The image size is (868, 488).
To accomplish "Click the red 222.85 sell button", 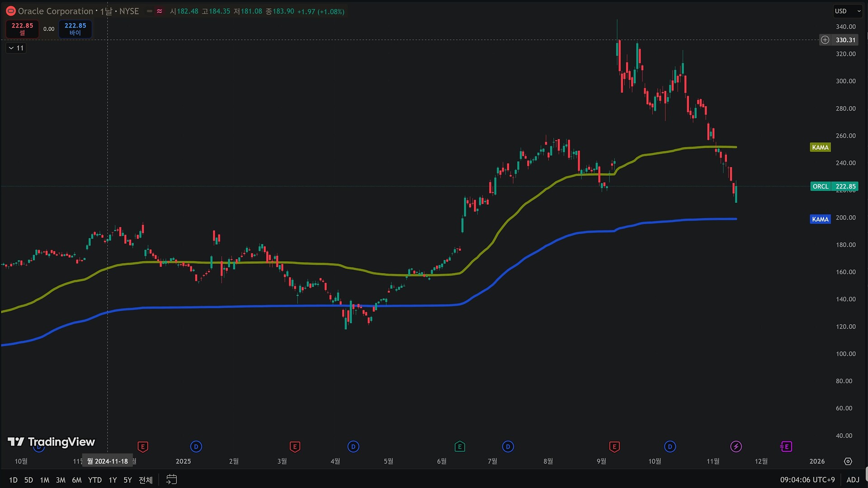I will point(22,29).
